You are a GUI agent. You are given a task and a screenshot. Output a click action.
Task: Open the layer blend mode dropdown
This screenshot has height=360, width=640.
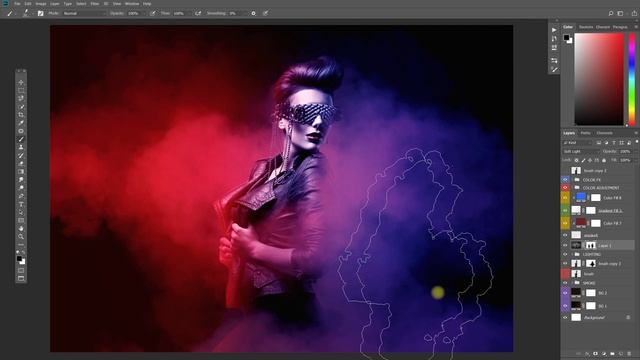click(581, 151)
